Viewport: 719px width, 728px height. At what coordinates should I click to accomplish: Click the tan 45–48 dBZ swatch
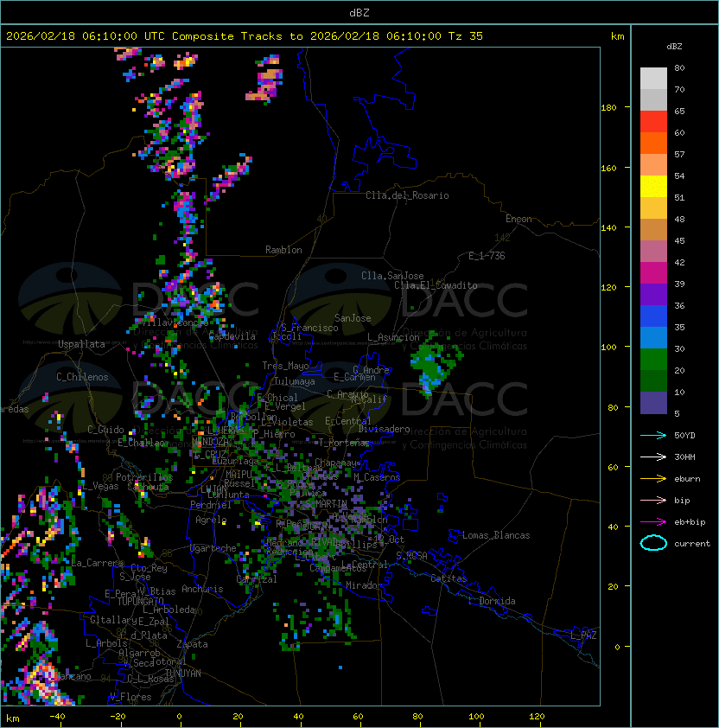[x=653, y=229]
